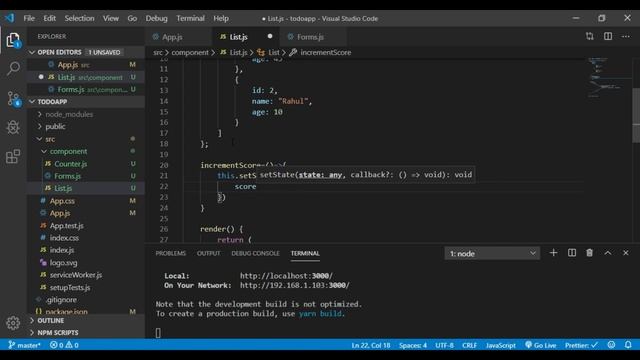Open the Go menu
This screenshot has width=640, height=360.
[132, 18]
